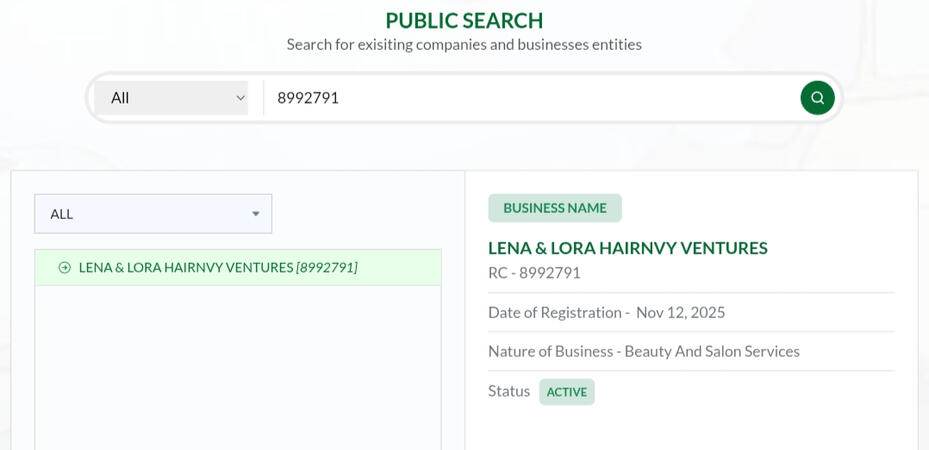Open the 'All' search type dropdown
Screen dimensions: 929x450
pyautogui.click(x=171, y=98)
